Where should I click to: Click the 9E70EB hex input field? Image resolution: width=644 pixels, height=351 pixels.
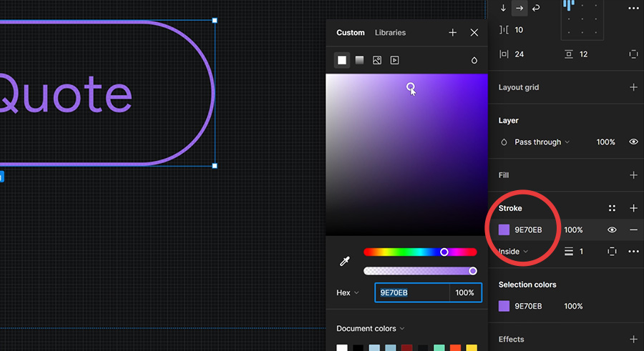412,292
